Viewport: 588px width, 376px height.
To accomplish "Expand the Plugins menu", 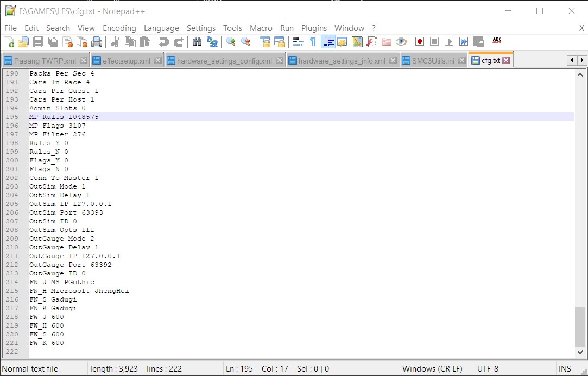I will click(314, 28).
